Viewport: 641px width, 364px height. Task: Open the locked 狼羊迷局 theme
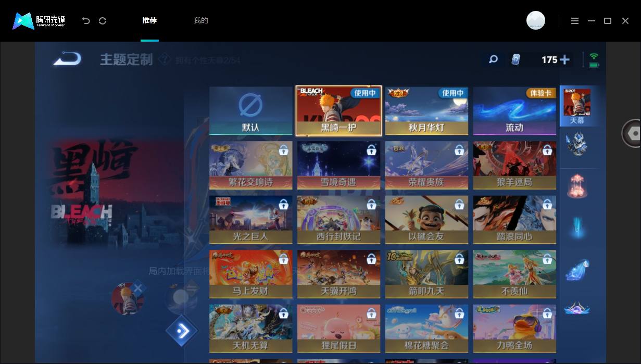pyautogui.click(x=514, y=165)
